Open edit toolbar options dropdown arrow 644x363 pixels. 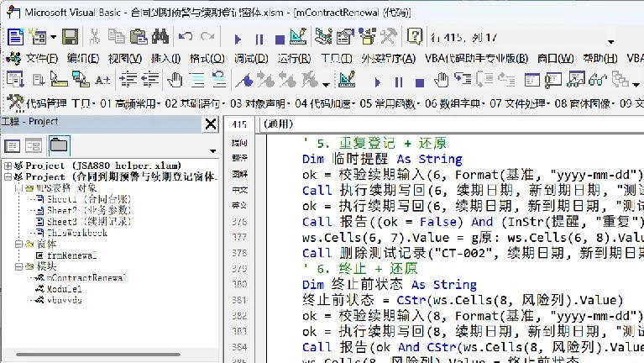pyautogui.click(x=326, y=85)
